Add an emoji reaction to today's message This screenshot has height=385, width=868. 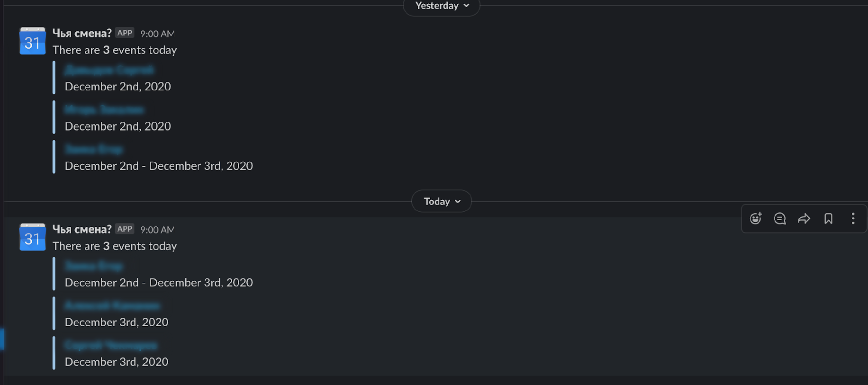click(756, 218)
